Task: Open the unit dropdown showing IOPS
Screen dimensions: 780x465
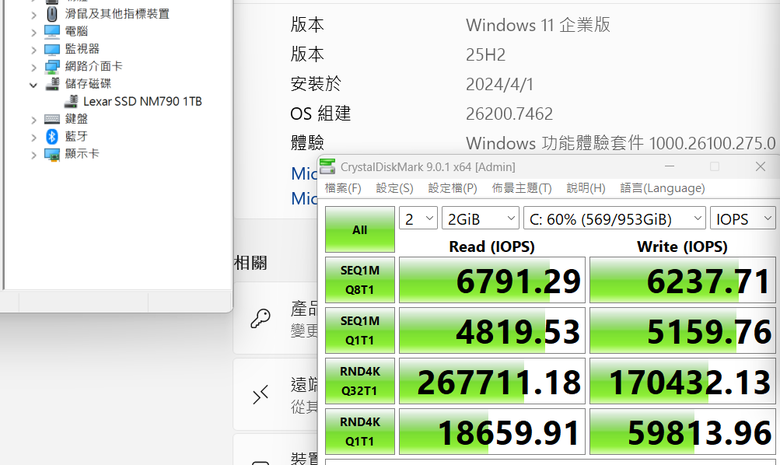Action: pyautogui.click(x=743, y=218)
